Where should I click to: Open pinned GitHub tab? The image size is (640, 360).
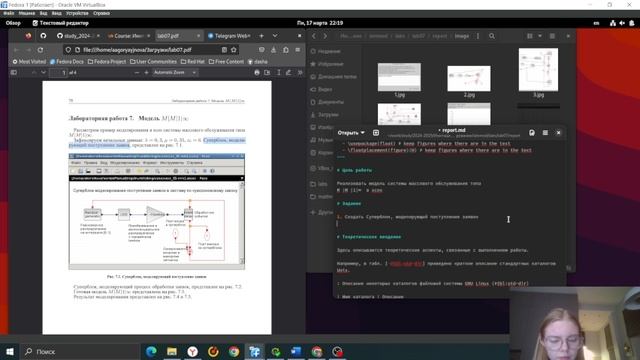(43, 36)
